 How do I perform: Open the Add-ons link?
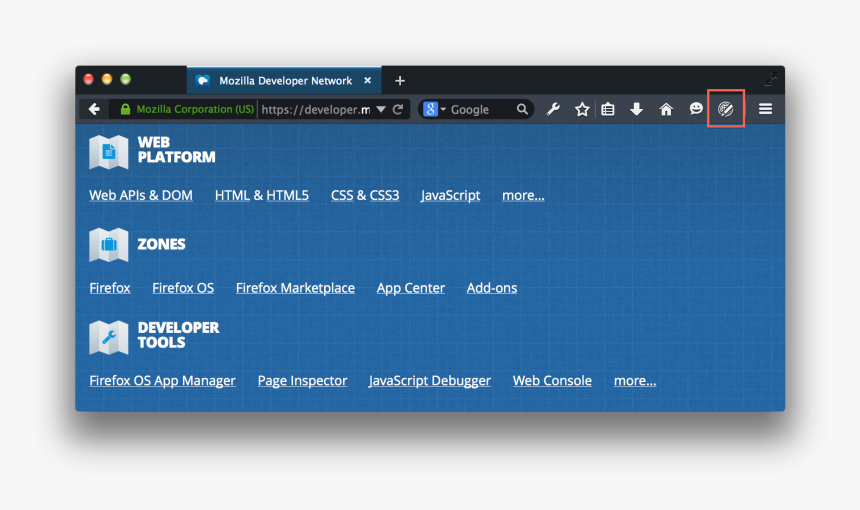pos(491,288)
